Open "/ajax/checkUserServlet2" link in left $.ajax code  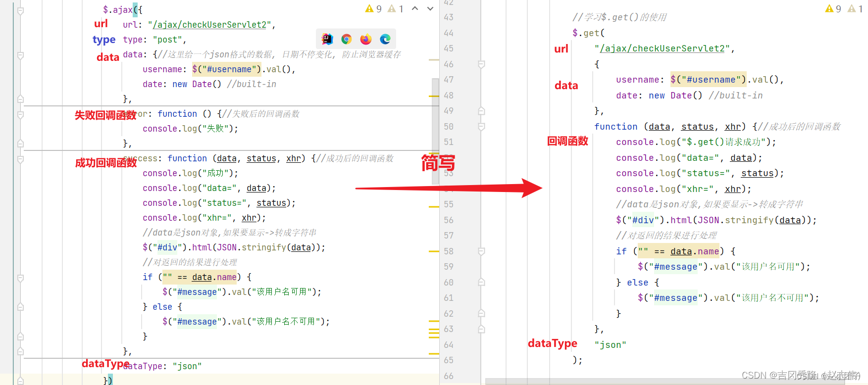click(x=209, y=25)
